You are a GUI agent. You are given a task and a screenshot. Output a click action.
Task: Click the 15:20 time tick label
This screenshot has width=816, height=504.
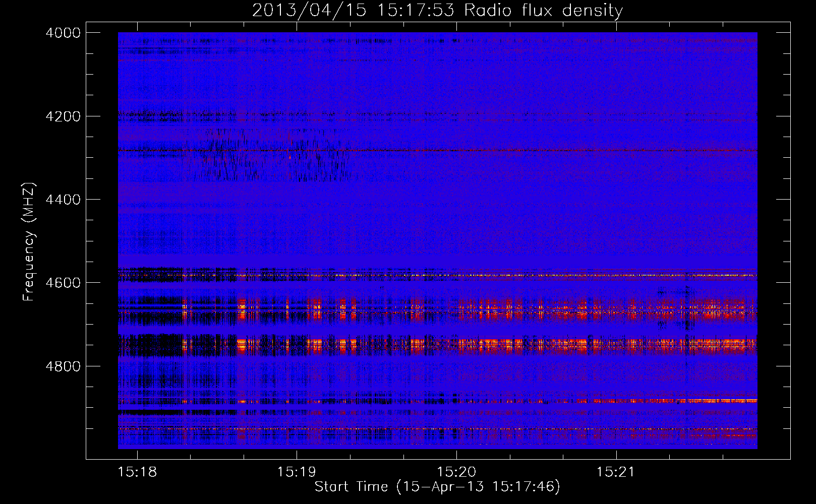[x=456, y=472]
